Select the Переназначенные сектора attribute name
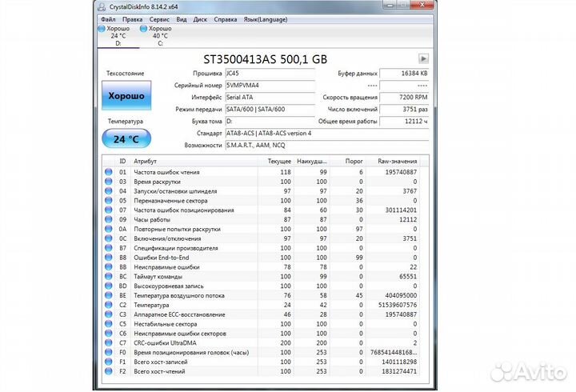576x392 pixels. point(171,201)
